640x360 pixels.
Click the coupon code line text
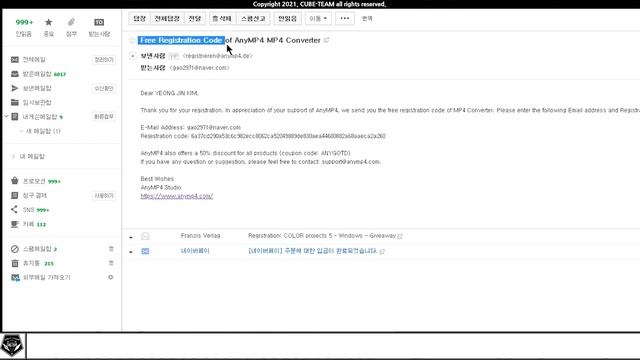click(x=245, y=153)
